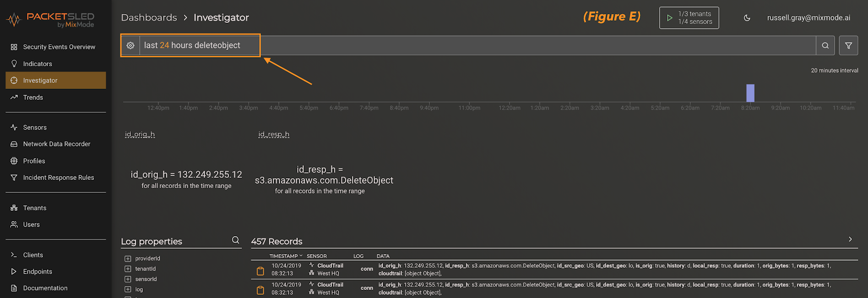Search log properties magnifier icon
868x298 pixels.
coord(235,240)
